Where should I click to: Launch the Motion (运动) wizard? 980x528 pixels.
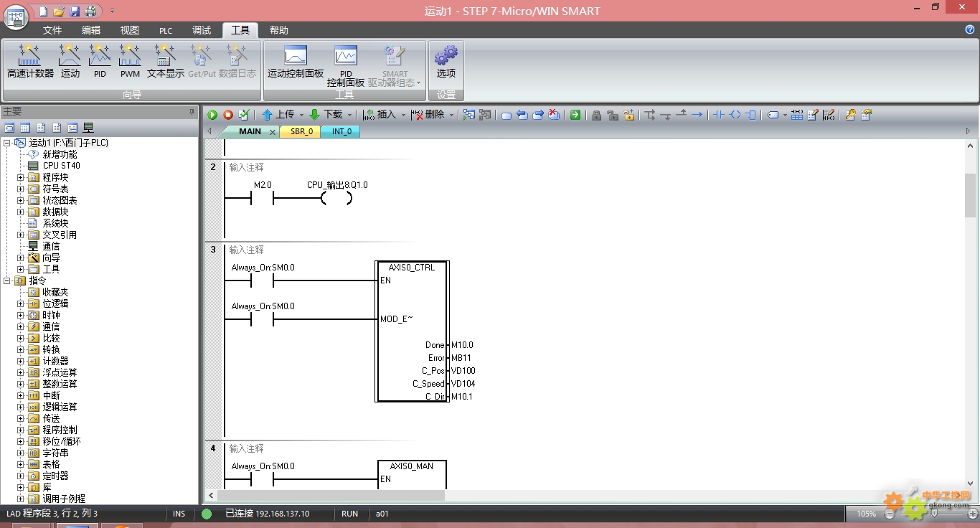(x=70, y=61)
